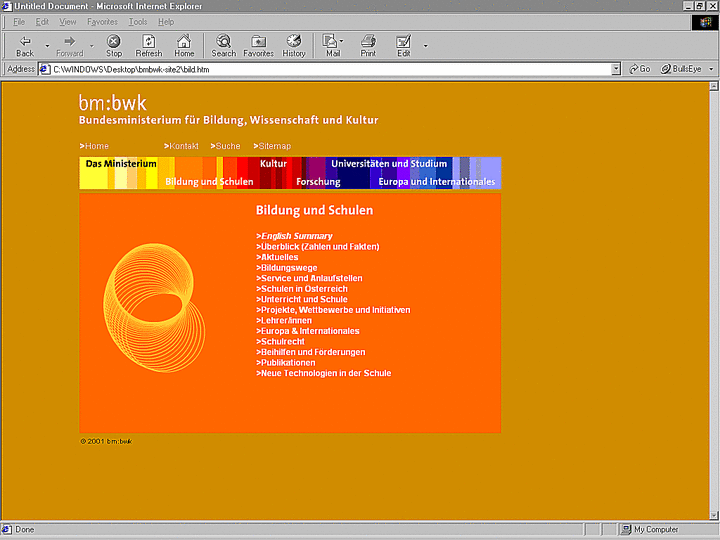Click the spiral graphic image
This screenshot has width=720, height=540.
pos(154,308)
